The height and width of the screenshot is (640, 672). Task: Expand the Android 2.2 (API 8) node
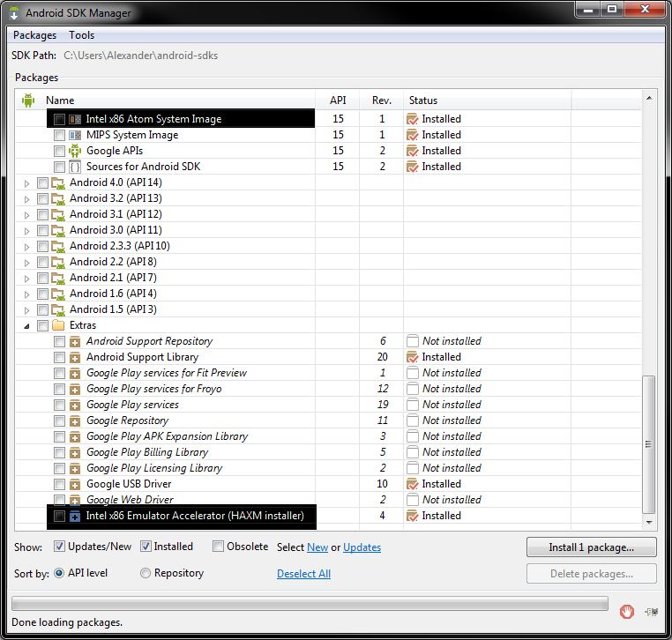(x=26, y=263)
